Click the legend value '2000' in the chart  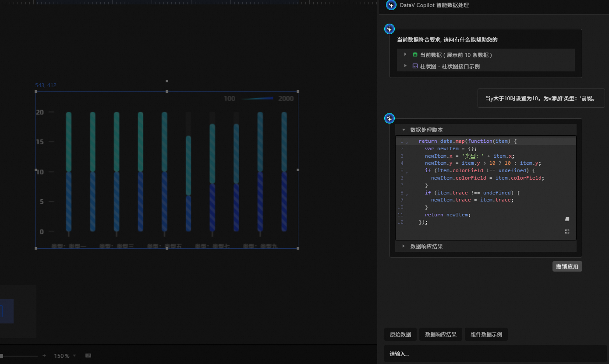click(286, 99)
